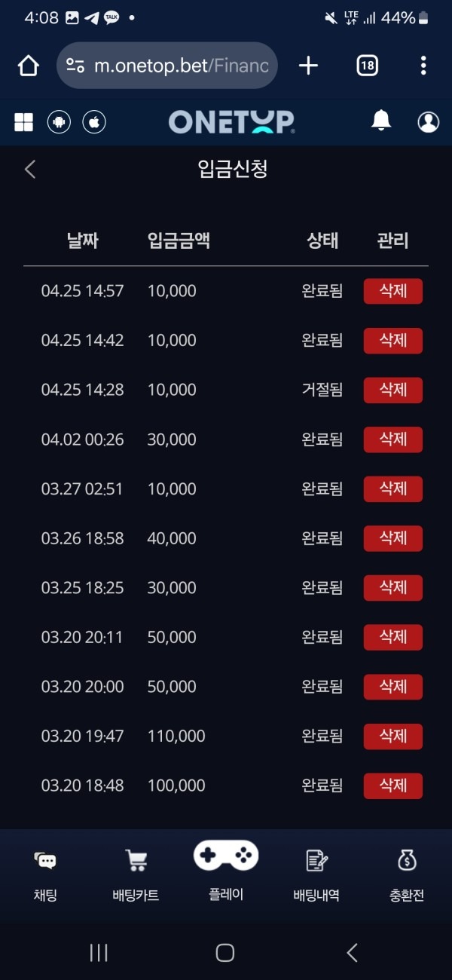The image size is (452, 980).
Task: Tap the Android app download icon
Action: [60, 121]
